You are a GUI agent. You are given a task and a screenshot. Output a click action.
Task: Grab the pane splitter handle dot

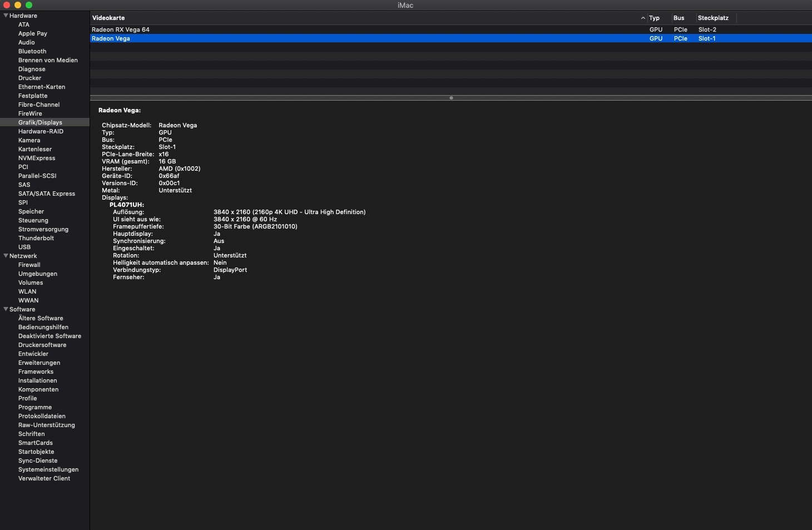click(451, 98)
